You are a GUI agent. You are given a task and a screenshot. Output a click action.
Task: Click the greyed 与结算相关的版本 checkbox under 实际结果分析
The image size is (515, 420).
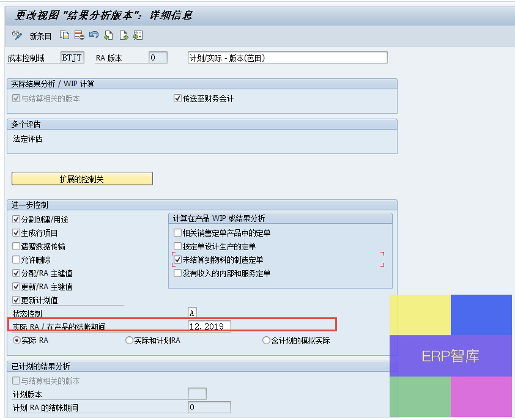pyautogui.click(x=16, y=98)
